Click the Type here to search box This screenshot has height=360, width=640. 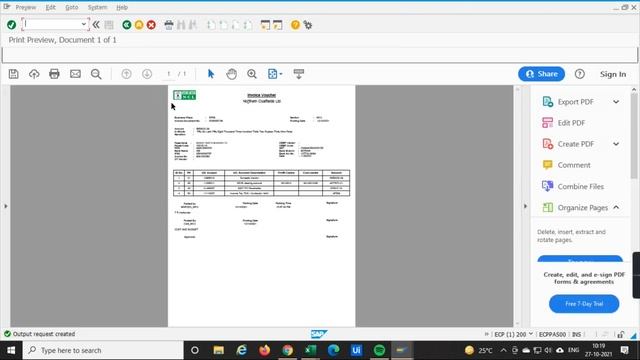(x=103, y=350)
